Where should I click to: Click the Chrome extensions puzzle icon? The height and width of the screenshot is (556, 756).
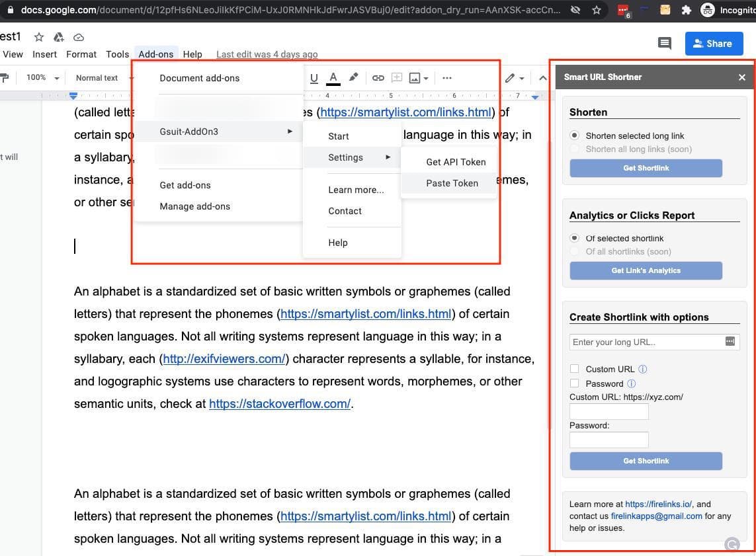point(686,10)
